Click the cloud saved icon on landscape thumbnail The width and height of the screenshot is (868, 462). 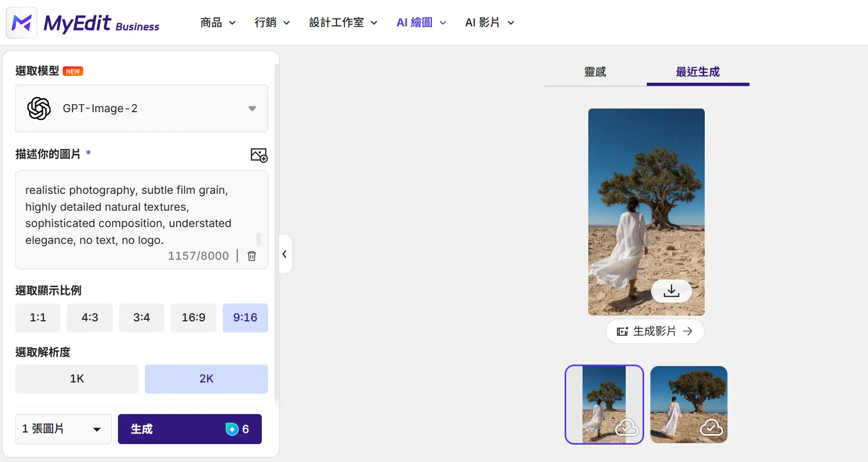click(711, 427)
